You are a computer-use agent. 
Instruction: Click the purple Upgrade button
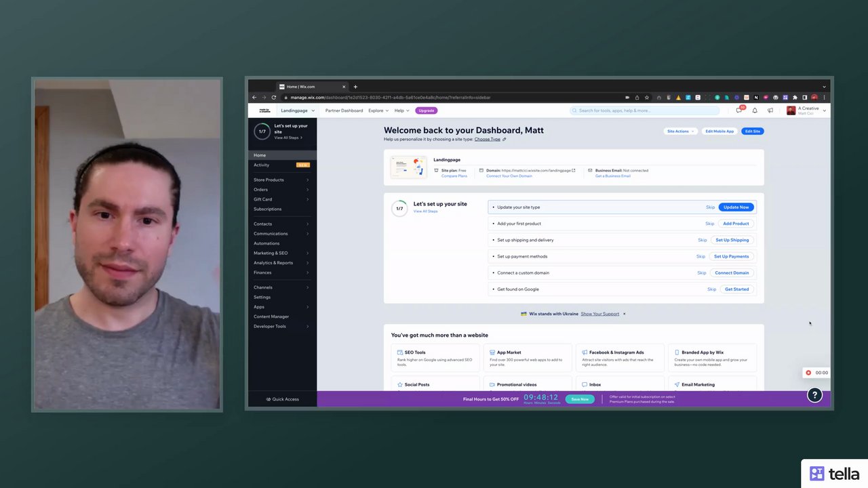427,110
